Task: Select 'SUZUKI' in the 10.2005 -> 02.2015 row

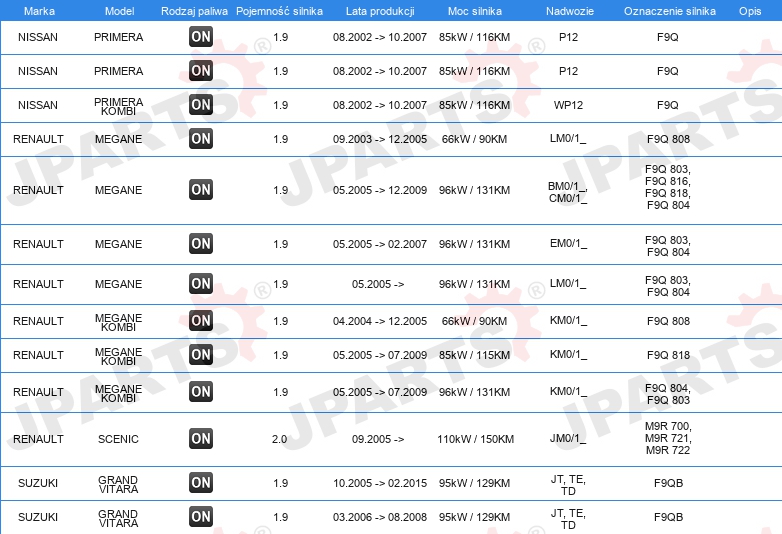Action: (38, 483)
